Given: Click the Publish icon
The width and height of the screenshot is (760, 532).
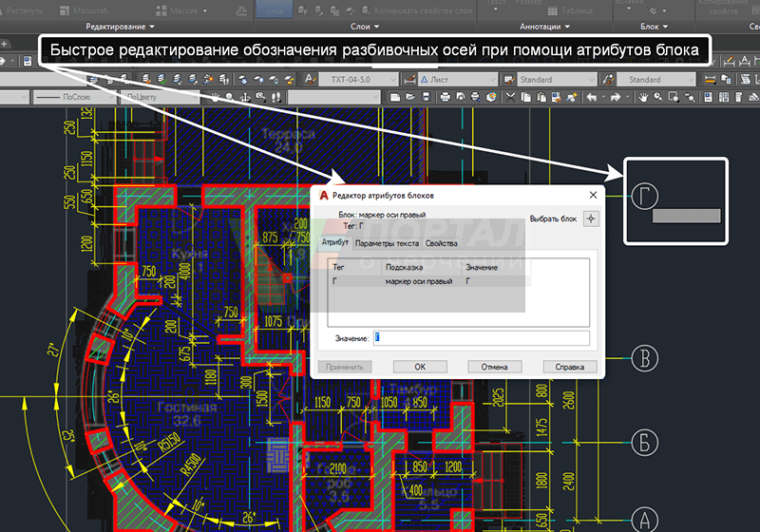Looking at the screenshot, I should 476,98.
